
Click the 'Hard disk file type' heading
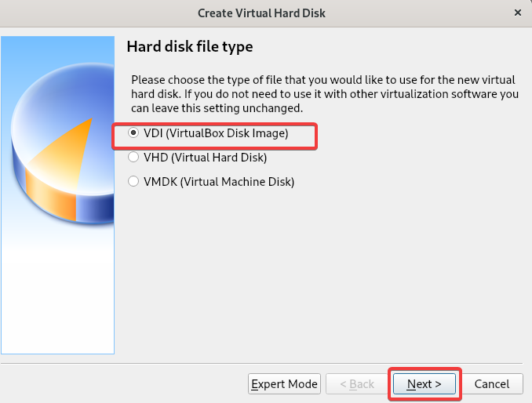point(190,46)
